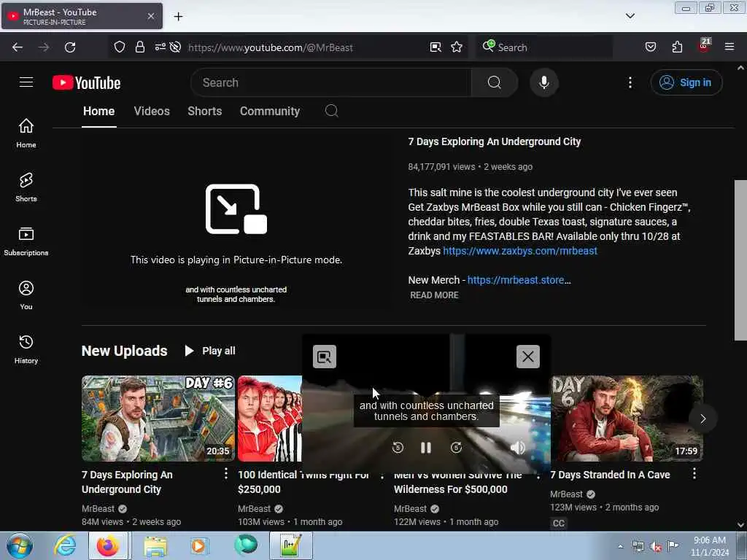Open site permissions icon in address bar

click(x=160, y=47)
